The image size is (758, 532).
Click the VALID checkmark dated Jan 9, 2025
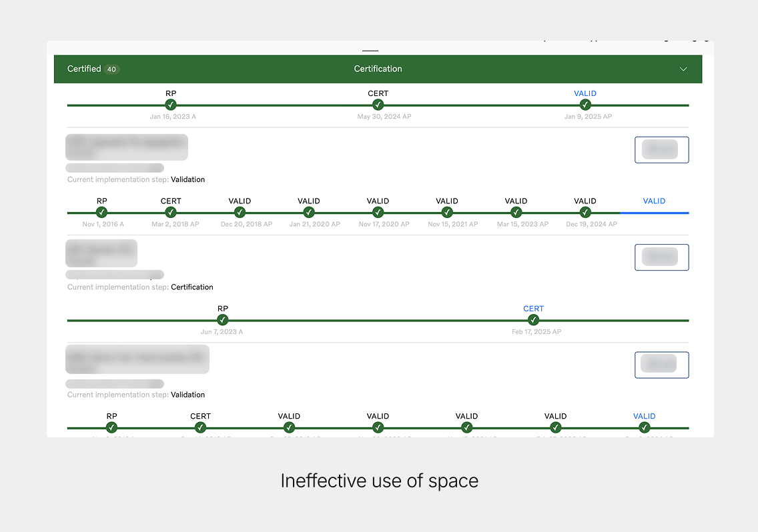tap(585, 105)
